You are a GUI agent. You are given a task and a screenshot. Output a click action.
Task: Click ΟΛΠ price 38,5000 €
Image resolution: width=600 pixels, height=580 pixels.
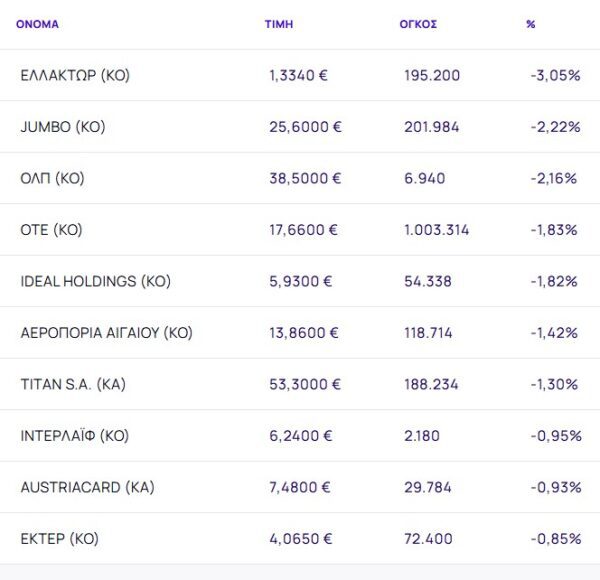305,178
